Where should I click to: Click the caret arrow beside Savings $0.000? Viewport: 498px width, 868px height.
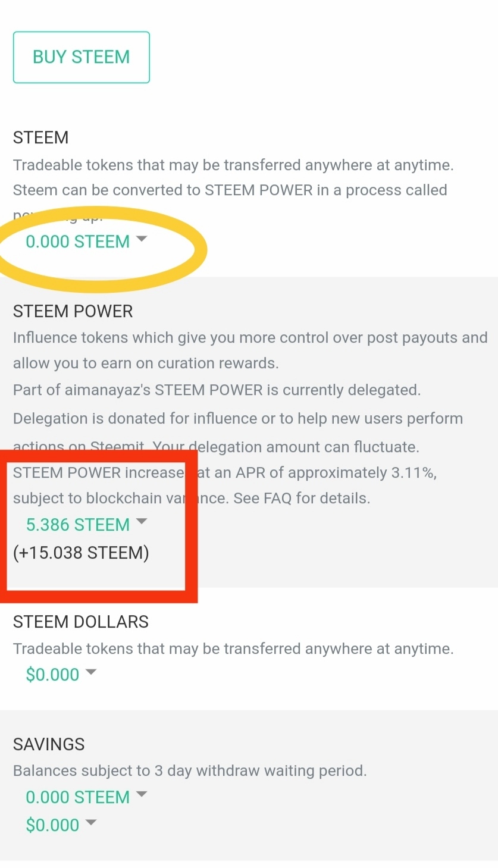[91, 822]
